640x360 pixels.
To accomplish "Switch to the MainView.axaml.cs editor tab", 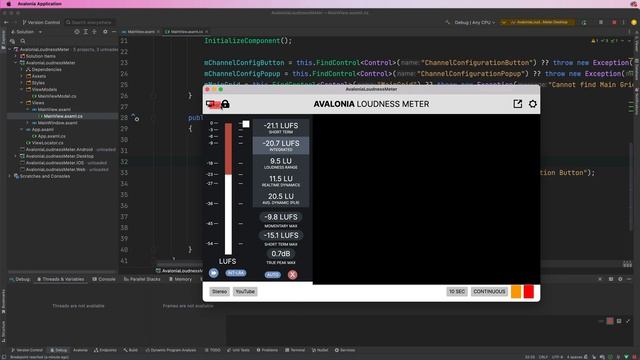I will (186, 31).
